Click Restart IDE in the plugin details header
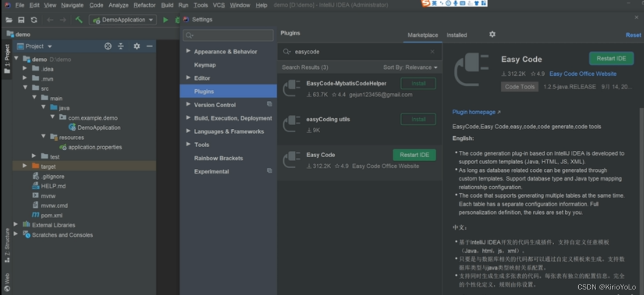This screenshot has width=644, height=295. [x=611, y=58]
